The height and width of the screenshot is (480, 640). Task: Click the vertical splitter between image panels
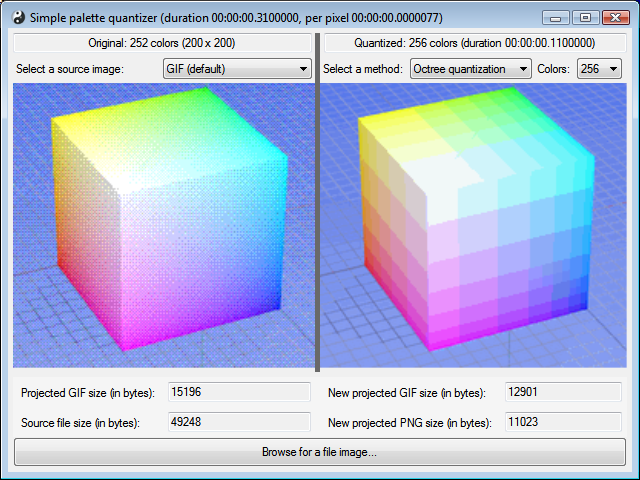[318, 202]
